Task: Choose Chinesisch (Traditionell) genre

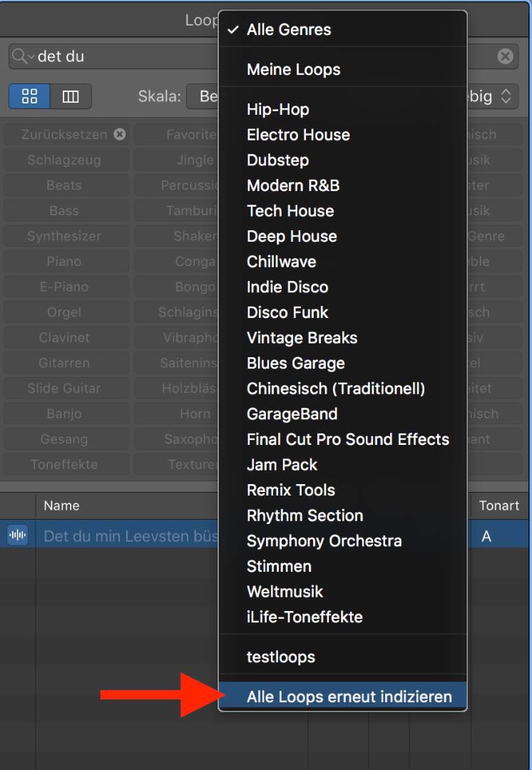Action: coord(335,389)
